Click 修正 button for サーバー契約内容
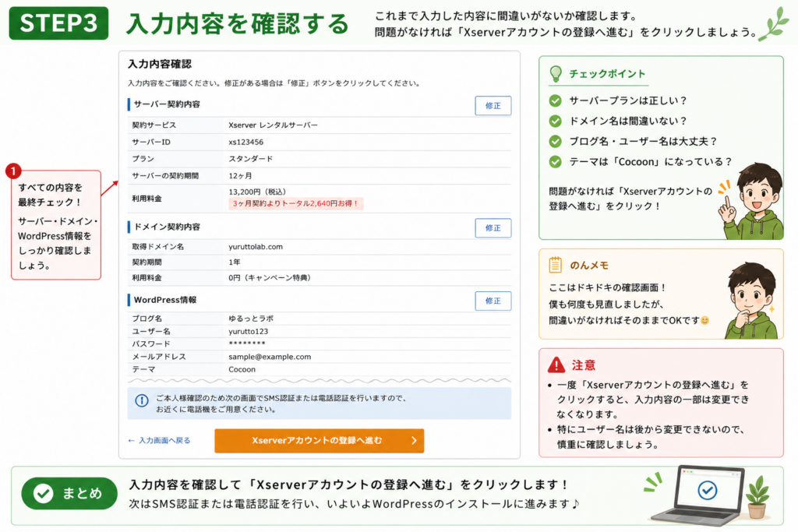798x532 pixels. pyautogui.click(x=493, y=105)
